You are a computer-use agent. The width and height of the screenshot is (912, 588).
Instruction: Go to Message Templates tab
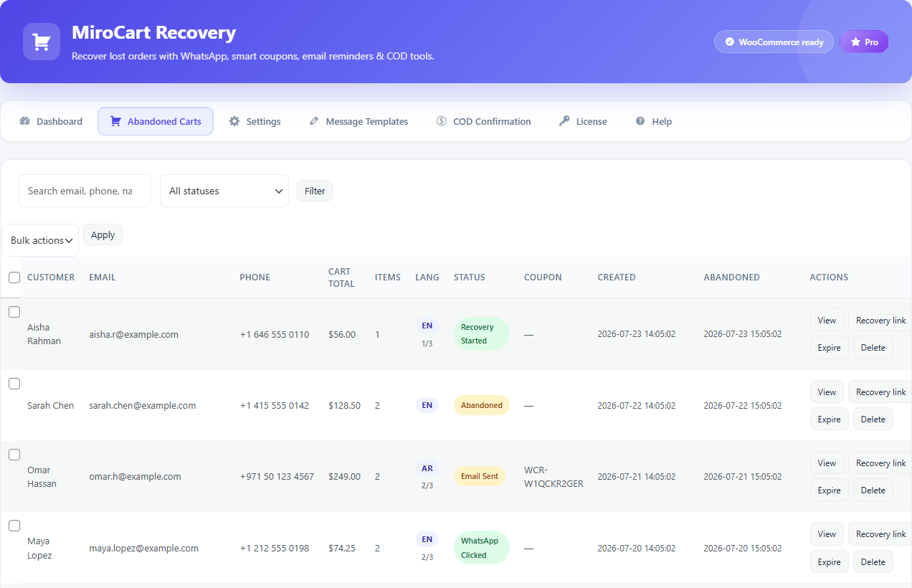point(358,121)
